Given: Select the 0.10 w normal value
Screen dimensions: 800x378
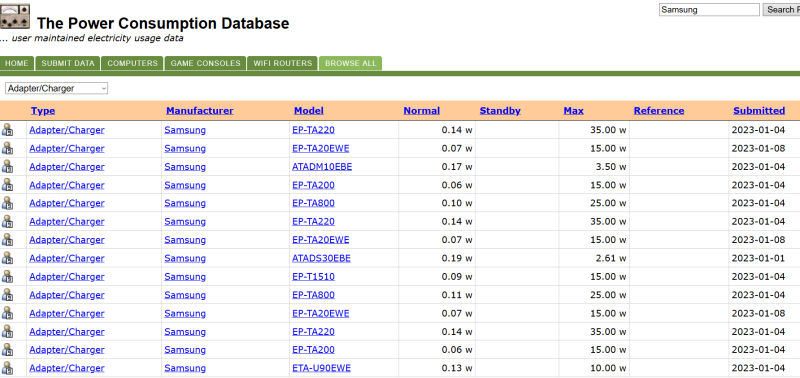Looking at the screenshot, I should pyautogui.click(x=457, y=203).
